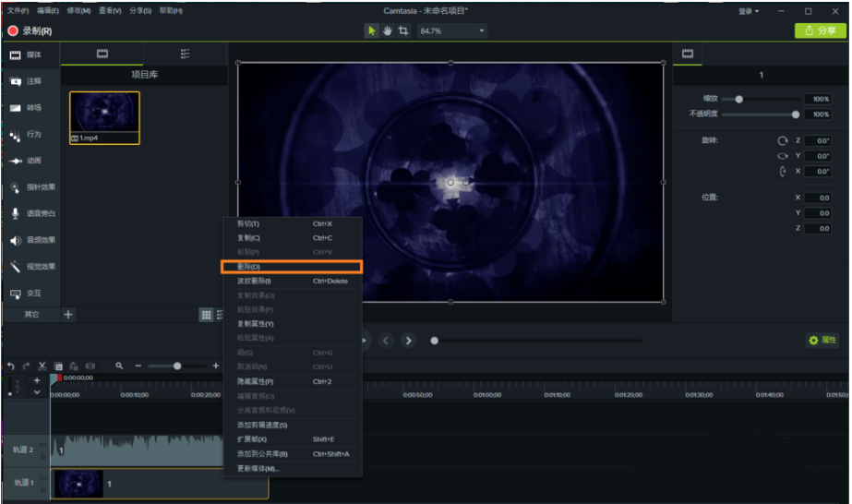Image resolution: width=852 pixels, height=504 pixels.
Task: Switch media bin to thumbnail grid view
Action: pyautogui.click(x=206, y=315)
